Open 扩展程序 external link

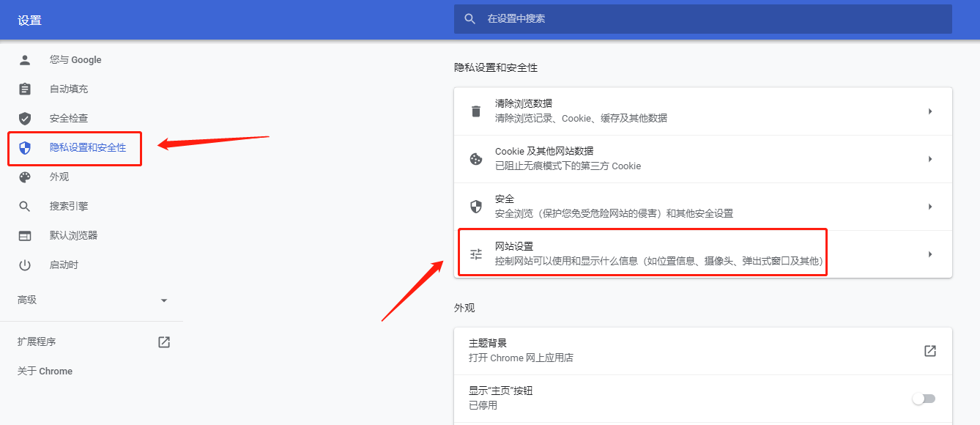coord(164,342)
